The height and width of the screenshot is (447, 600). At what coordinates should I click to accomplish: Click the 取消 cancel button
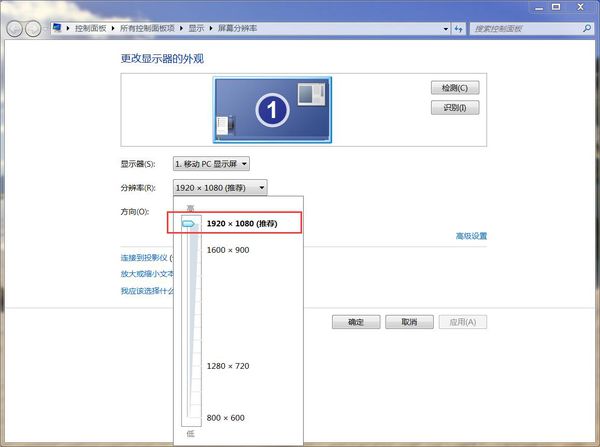409,322
